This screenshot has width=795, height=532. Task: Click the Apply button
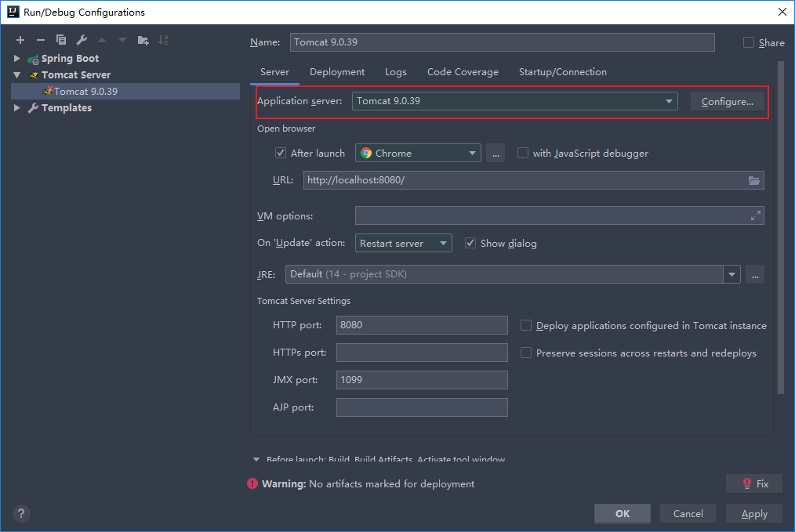tap(754, 514)
